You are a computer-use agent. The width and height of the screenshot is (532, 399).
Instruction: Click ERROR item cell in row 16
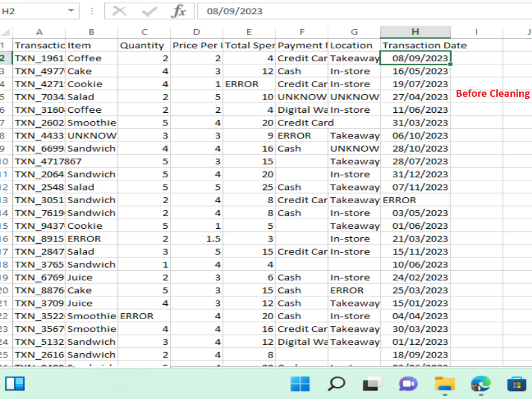click(x=92, y=238)
